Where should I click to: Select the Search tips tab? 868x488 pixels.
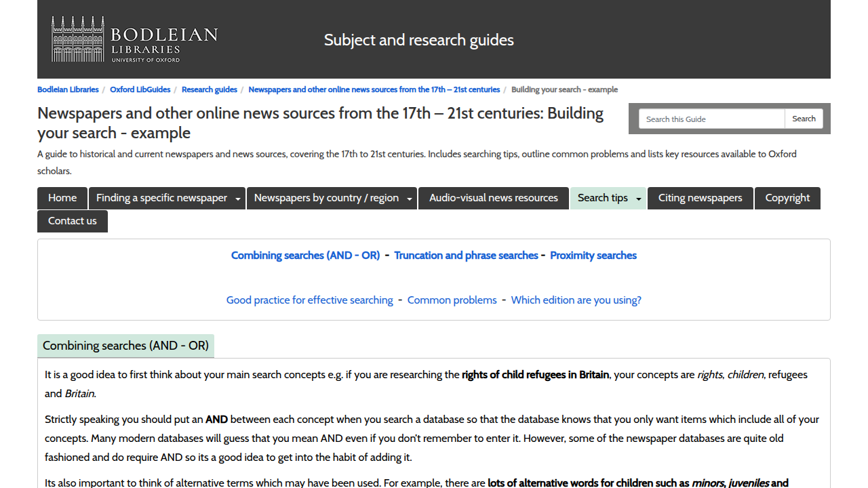click(x=603, y=198)
